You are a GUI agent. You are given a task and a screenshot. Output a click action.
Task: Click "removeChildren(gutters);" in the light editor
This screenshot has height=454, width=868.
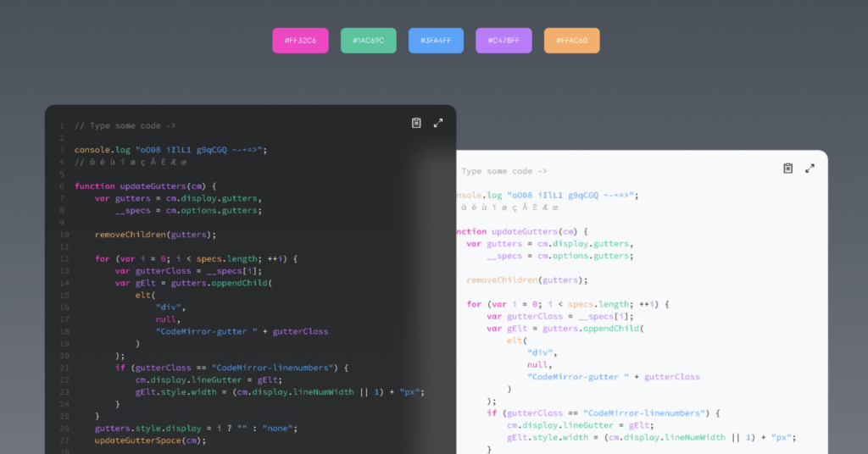coord(526,280)
